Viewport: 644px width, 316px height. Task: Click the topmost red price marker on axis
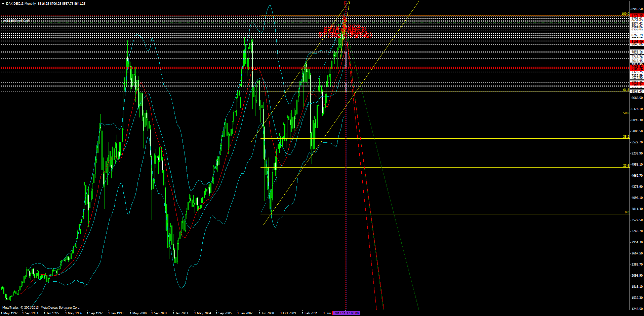pyautogui.click(x=636, y=15)
